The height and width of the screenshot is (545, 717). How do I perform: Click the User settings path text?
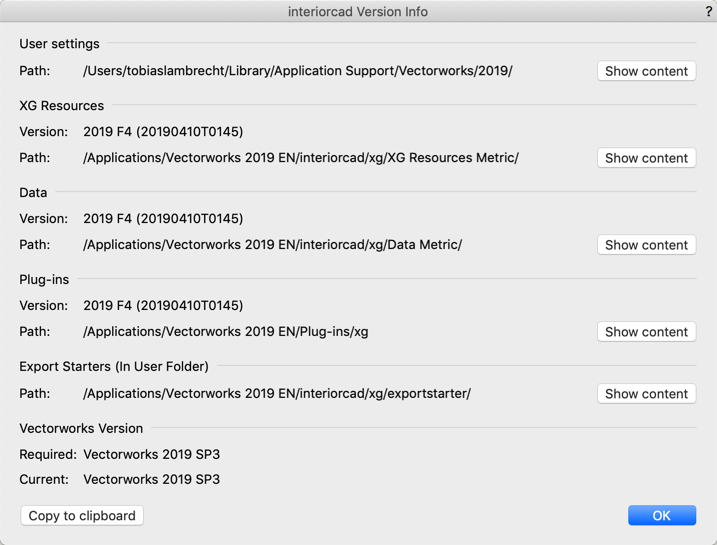coord(298,71)
